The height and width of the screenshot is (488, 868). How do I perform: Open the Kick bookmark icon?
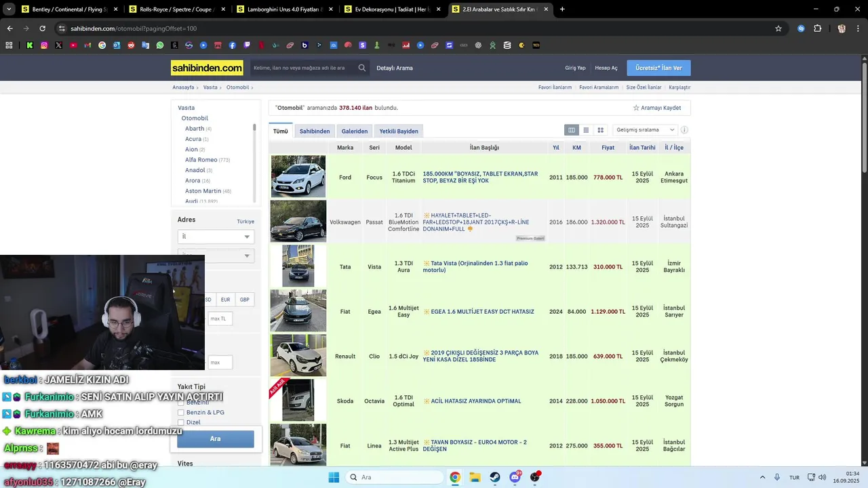30,45
